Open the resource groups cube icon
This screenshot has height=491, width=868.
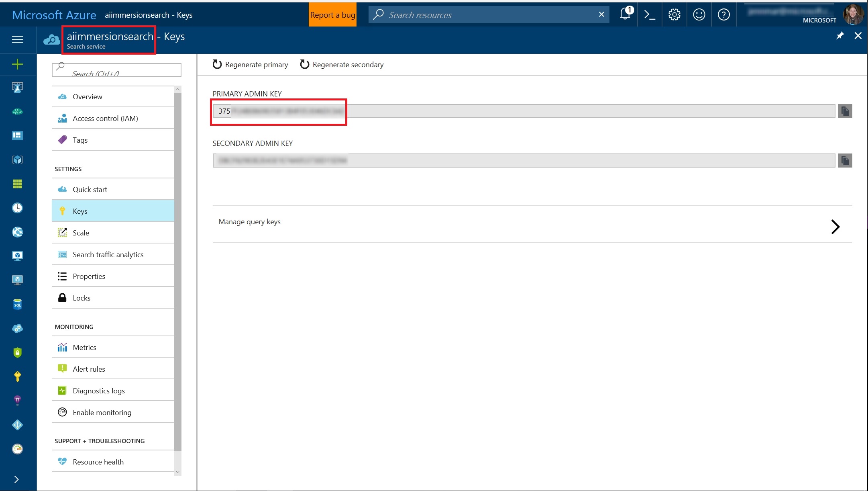pos(17,160)
